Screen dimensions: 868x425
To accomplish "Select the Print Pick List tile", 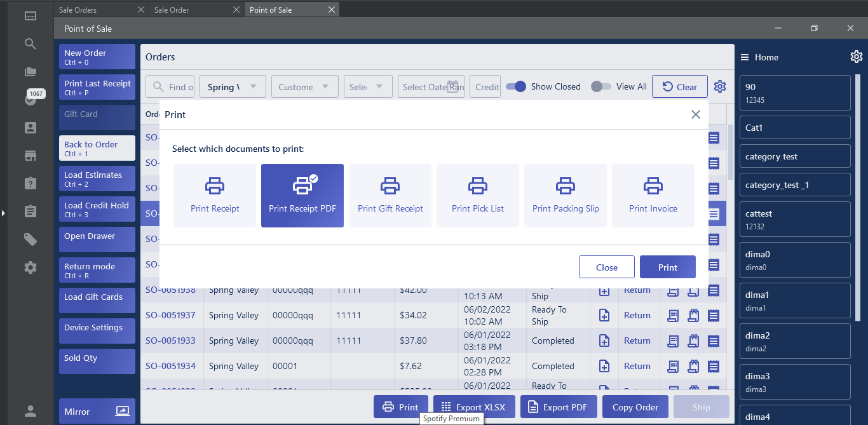I will tap(478, 196).
